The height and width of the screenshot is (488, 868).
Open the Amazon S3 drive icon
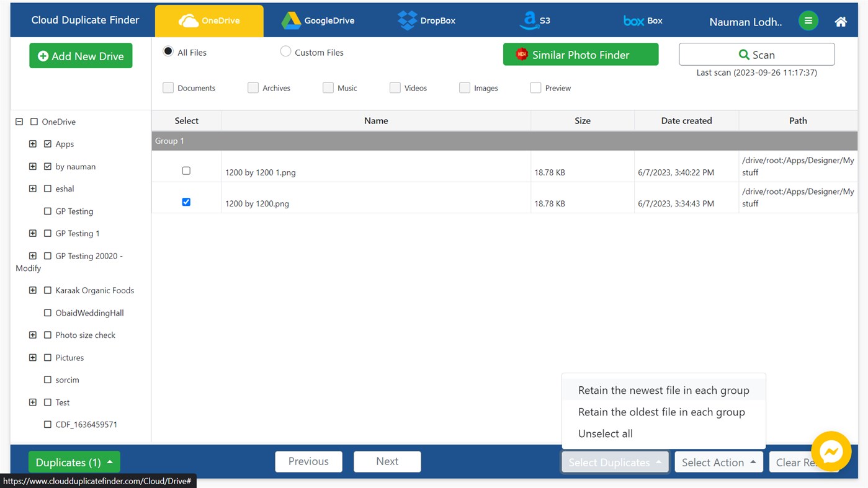pos(527,20)
